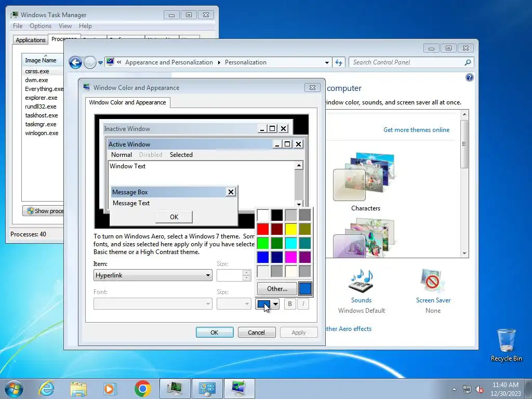Click Show processes button in Task Manager

click(x=44, y=211)
